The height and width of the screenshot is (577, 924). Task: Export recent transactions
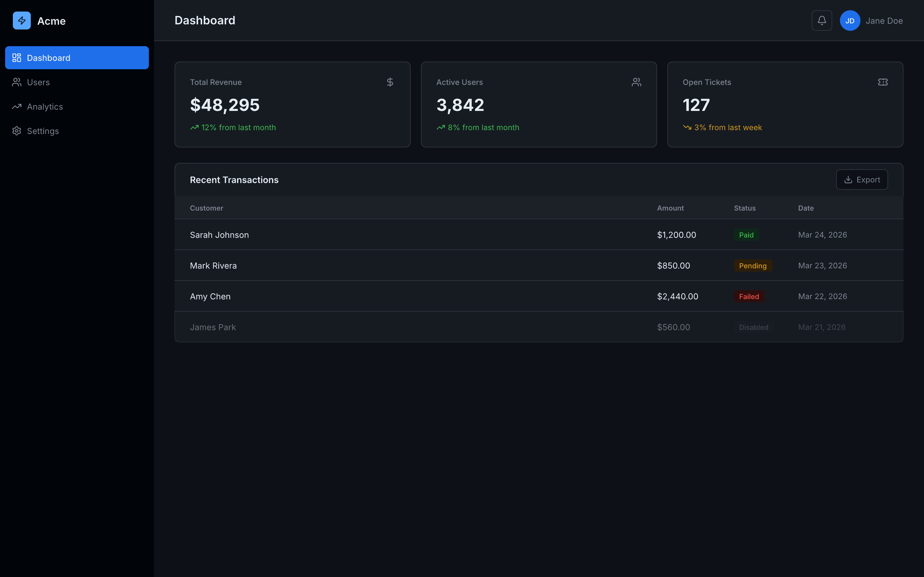tap(862, 180)
